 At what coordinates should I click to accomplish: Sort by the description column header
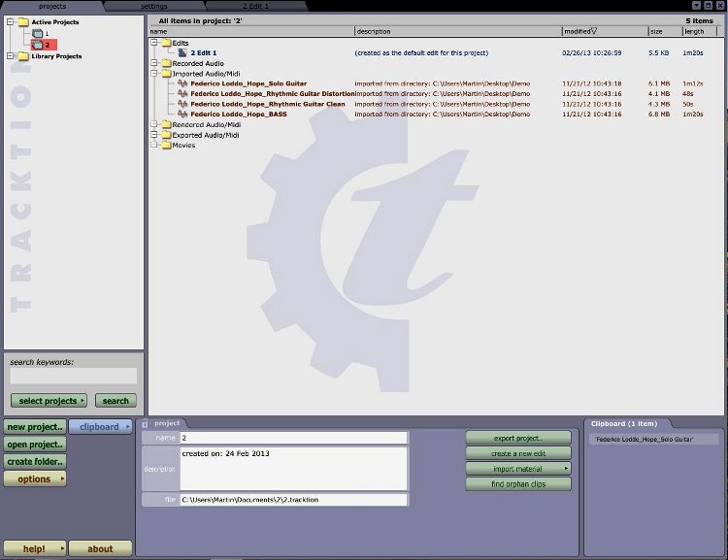458,32
